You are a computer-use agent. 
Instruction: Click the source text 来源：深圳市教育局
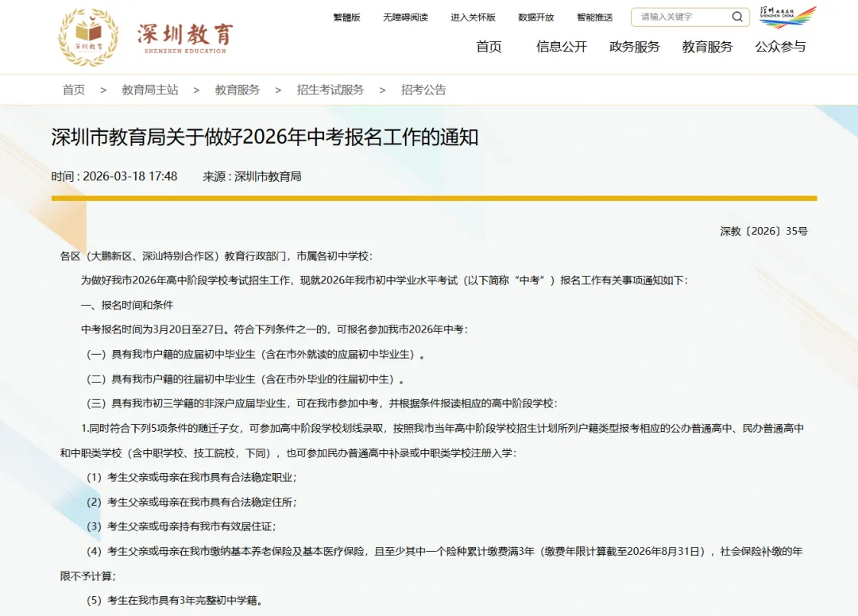click(253, 176)
